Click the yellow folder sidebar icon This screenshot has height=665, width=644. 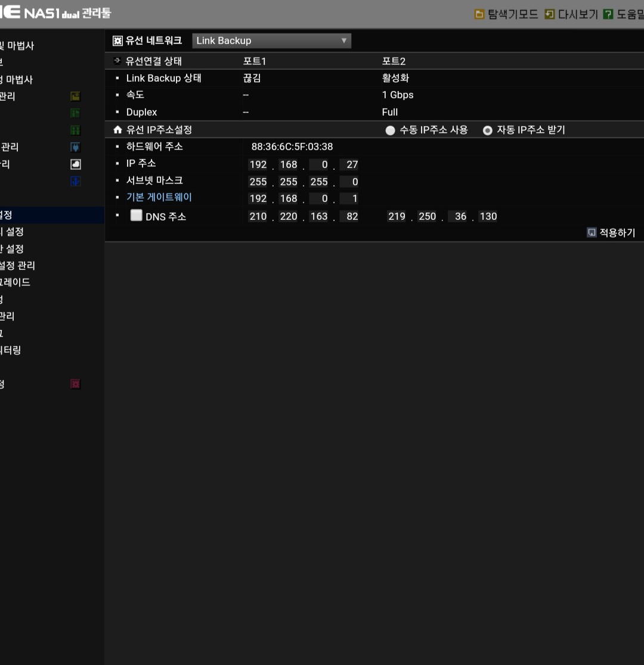coord(76,97)
